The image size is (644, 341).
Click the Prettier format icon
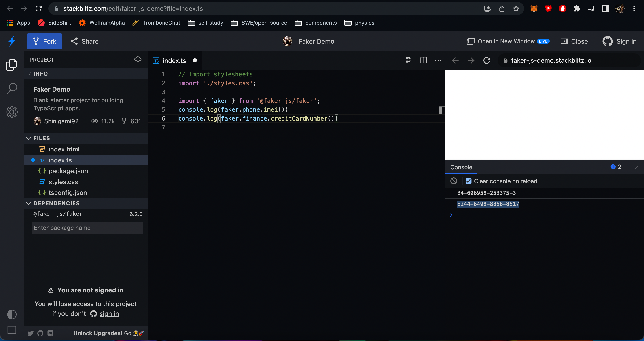point(408,60)
